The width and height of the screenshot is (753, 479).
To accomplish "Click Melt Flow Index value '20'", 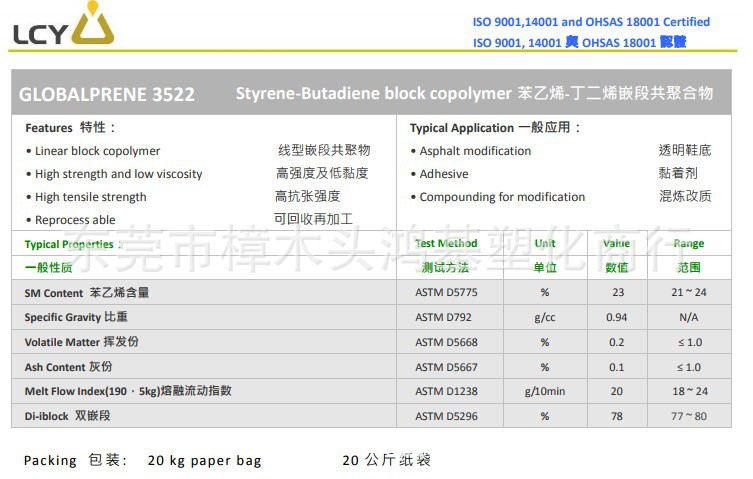I will click(617, 391).
